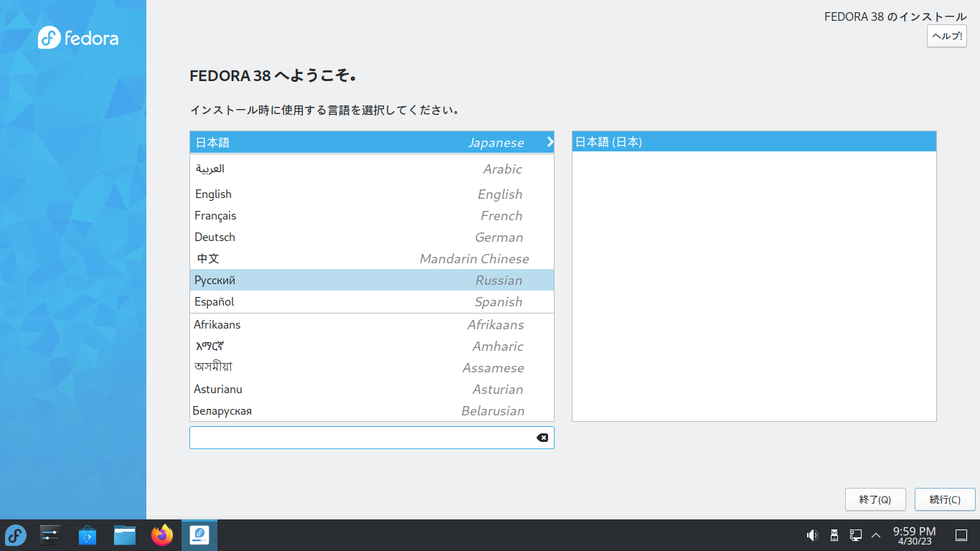Select the English language row

click(x=372, y=194)
